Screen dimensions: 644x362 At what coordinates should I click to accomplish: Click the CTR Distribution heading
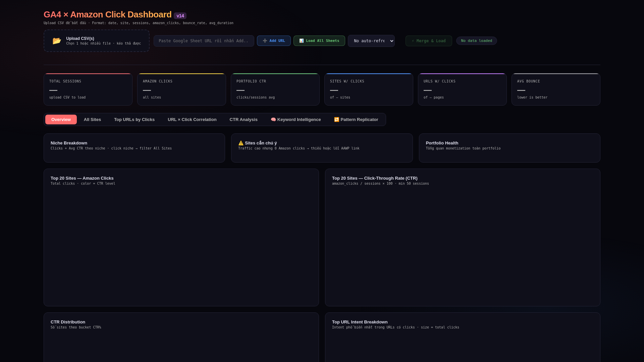click(68, 322)
